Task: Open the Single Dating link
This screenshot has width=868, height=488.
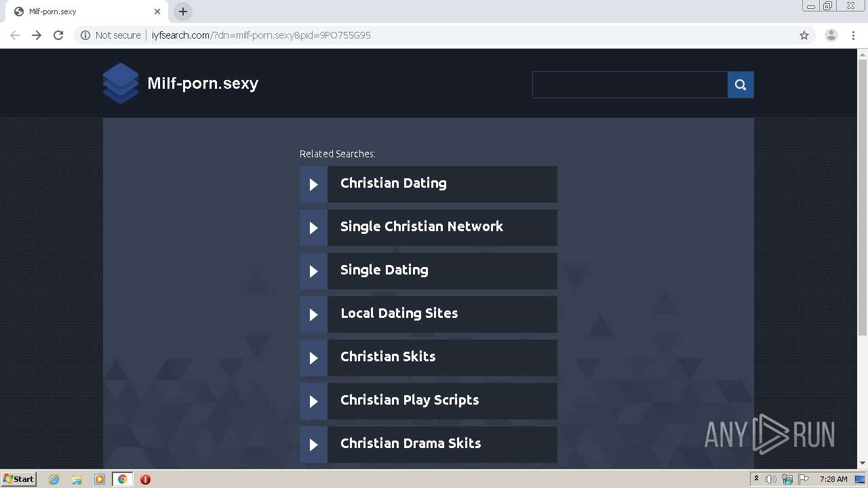Action: (x=384, y=270)
